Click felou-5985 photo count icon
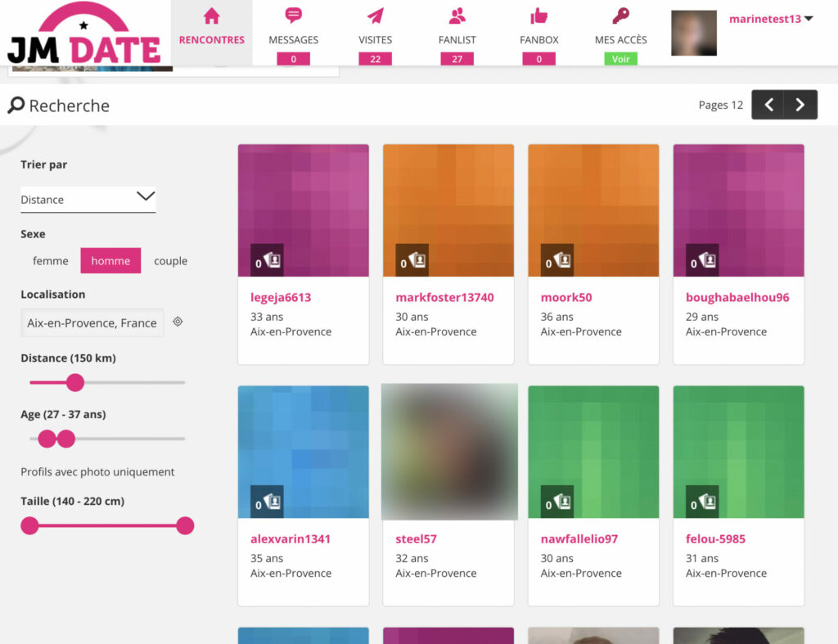 [x=702, y=502]
